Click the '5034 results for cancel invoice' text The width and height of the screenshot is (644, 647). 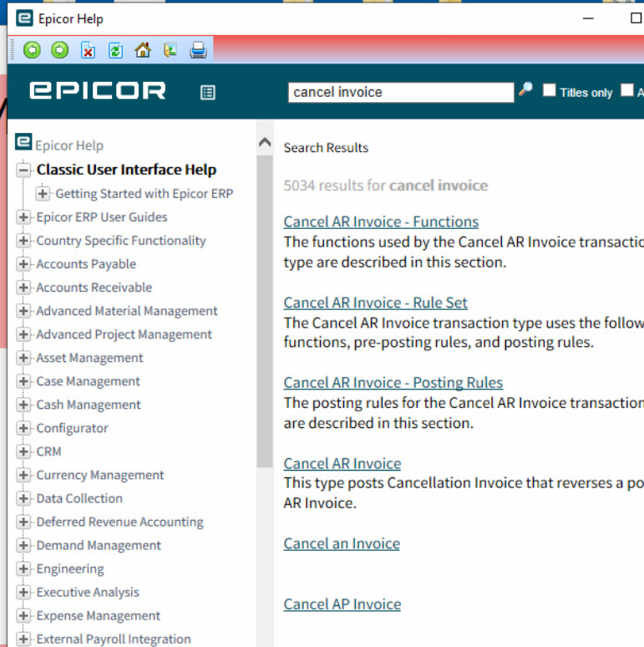(x=386, y=186)
